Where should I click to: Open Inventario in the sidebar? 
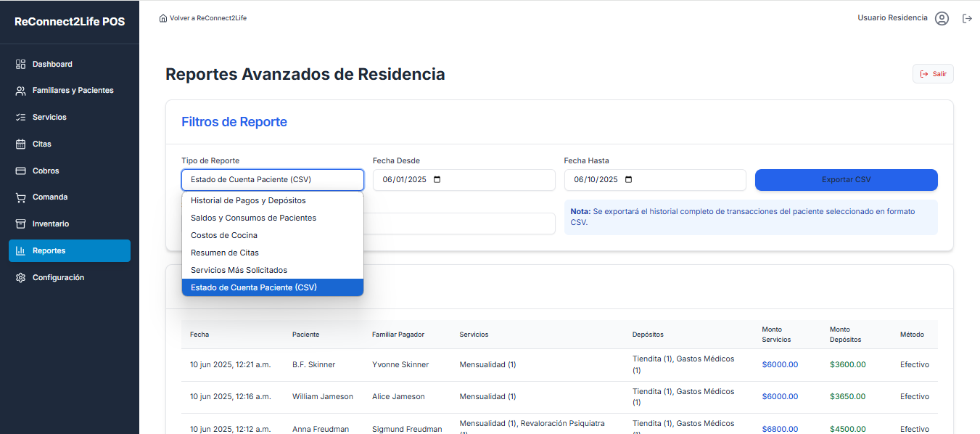click(x=70, y=224)
